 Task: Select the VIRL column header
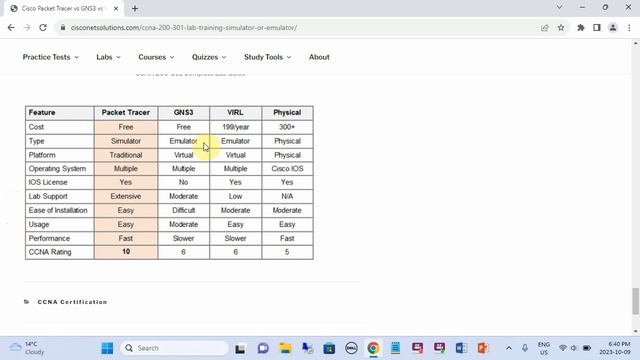click(x=236, y=113)
